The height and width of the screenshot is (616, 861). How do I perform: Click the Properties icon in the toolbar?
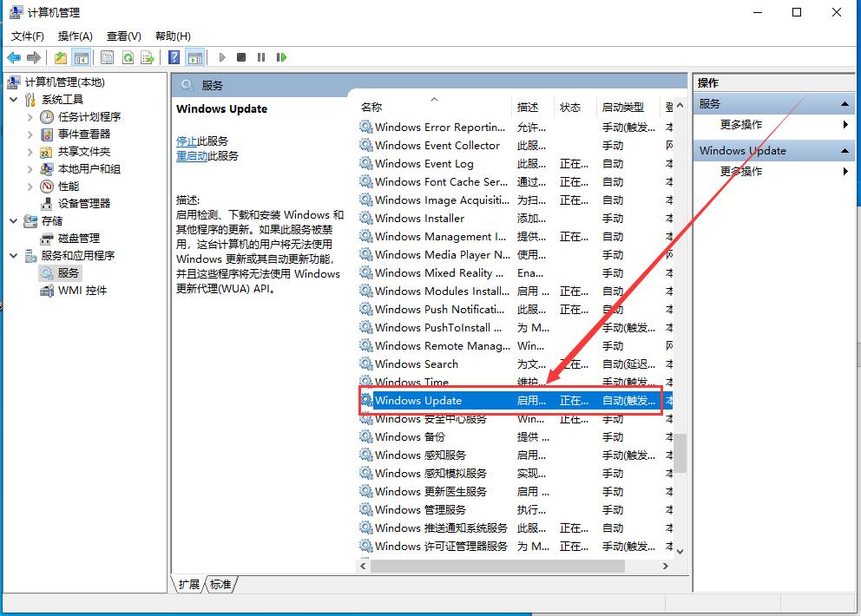(x=106, y=57)
